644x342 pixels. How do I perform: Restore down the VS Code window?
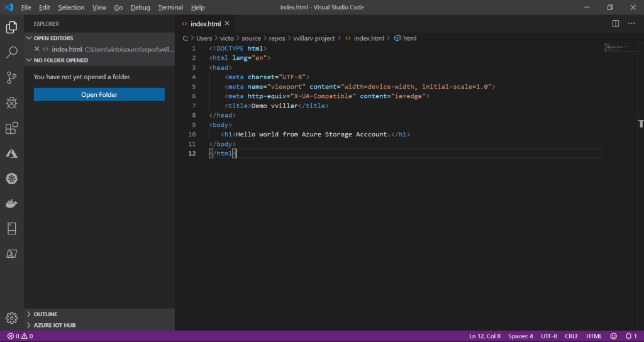610,8
